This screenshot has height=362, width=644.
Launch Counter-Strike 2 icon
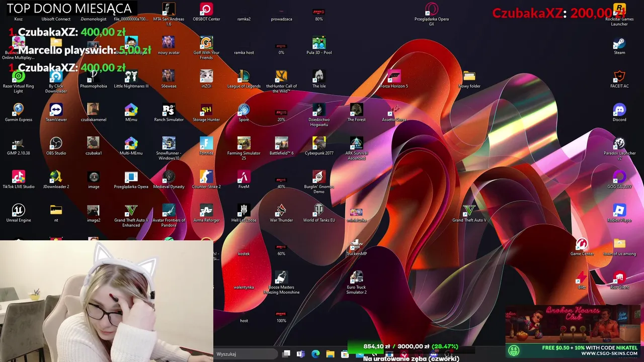tap(206, 177)
